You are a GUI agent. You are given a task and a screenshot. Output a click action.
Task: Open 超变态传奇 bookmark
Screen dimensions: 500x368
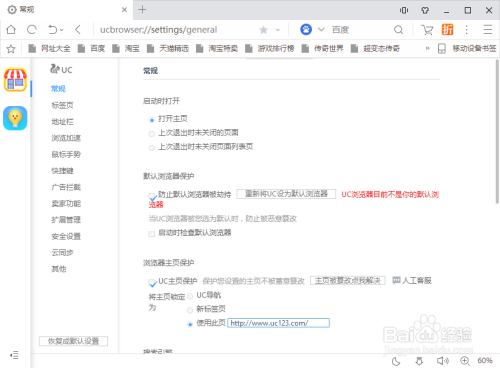pos(375,49)
